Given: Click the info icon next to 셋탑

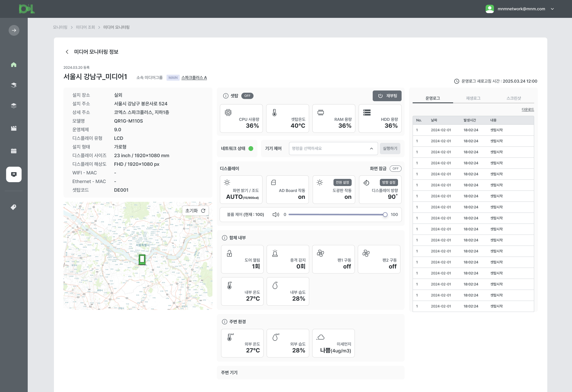Looking at the screenshot, I should 226,96.
